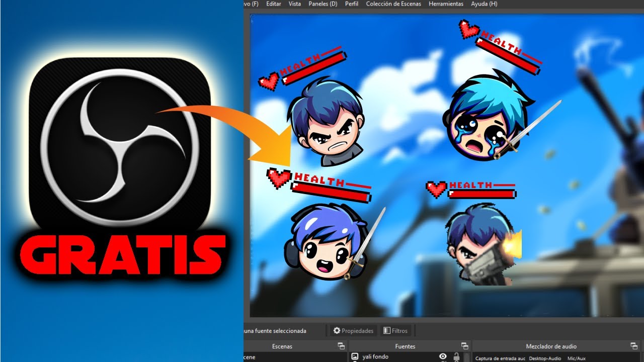The image size is (644, 362).
Task: Select the Mic/Aux mixer label
Action: point(578,358)
